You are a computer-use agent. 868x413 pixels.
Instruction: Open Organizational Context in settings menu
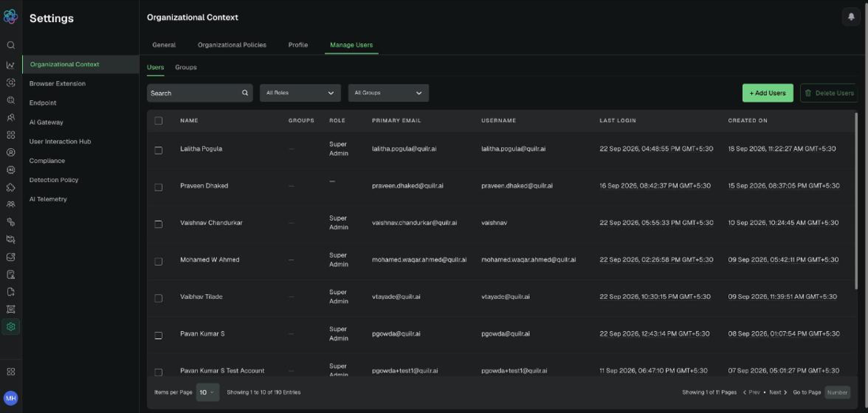click(80, 64)
